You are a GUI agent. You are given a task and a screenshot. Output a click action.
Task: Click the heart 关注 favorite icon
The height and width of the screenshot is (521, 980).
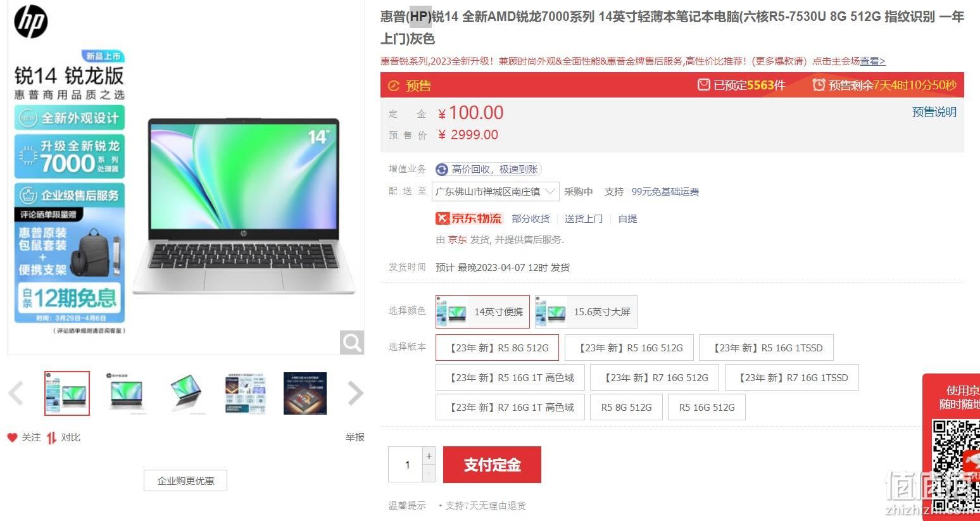click(x=12, y=437)
